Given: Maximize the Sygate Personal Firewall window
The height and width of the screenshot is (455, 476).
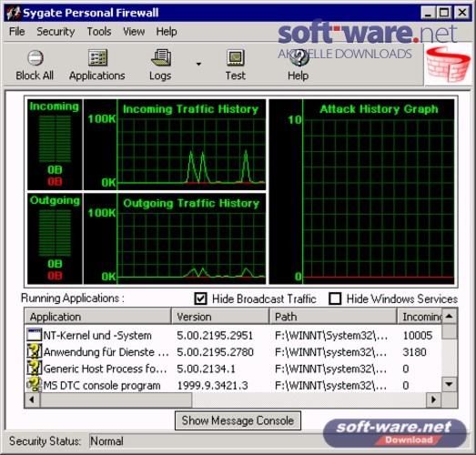Looking at the screenshot, I should point(444,13).
